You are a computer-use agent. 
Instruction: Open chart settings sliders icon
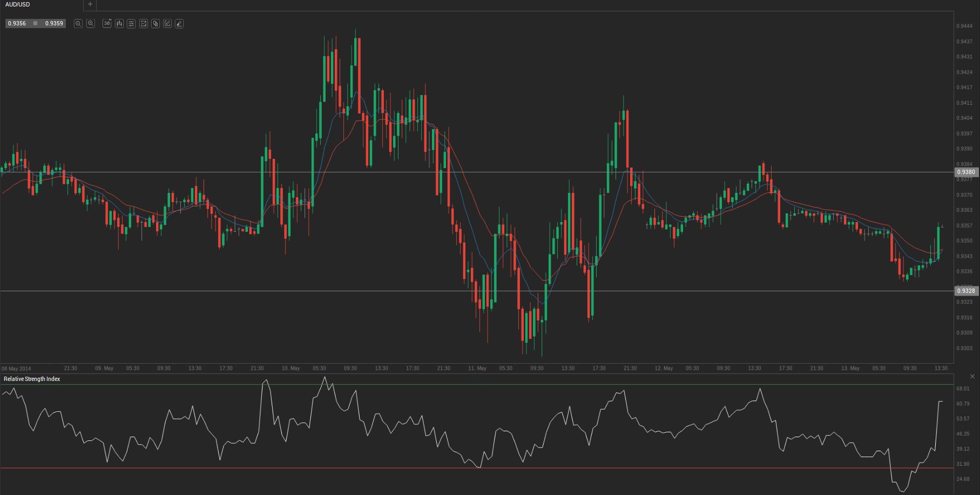pyautogui.click(x=131, y=24)
